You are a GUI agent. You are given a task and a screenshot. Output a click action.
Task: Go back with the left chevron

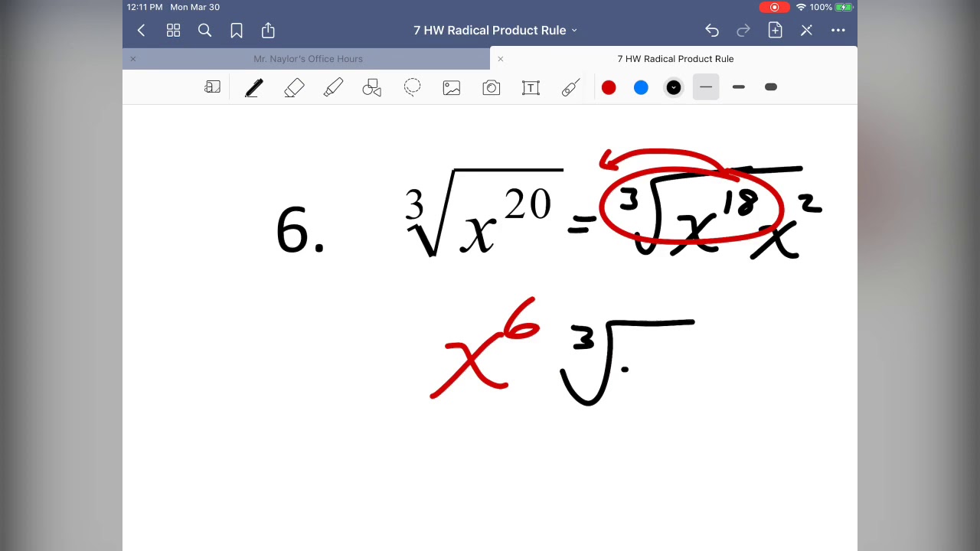[141, 31]
